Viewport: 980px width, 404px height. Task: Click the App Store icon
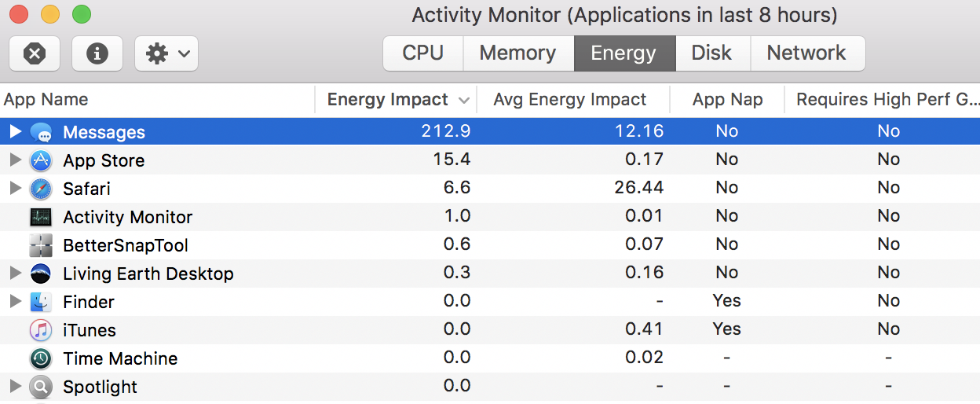(x=41, y=160)
